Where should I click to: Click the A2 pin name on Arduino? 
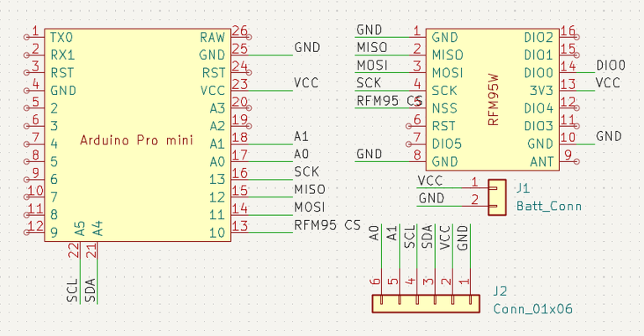point(217,126)
